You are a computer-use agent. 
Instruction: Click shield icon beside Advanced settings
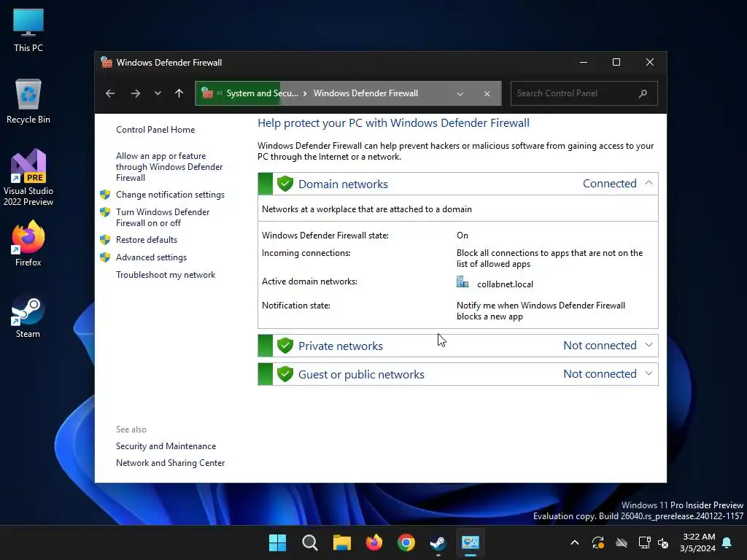coord(105,257)
